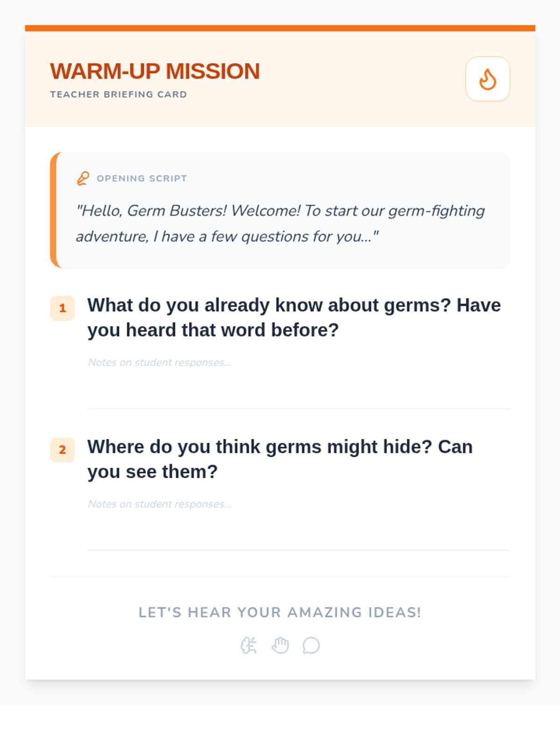This screenshot has height=747, width=560.
Task: Click the WARM-UP MISSION title
Action: (155, 71)
